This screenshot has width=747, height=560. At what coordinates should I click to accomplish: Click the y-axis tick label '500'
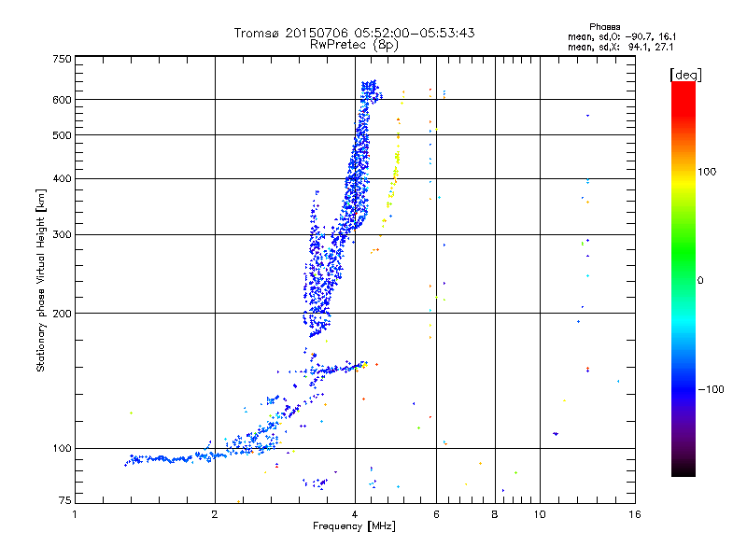[x=62, y=135]
